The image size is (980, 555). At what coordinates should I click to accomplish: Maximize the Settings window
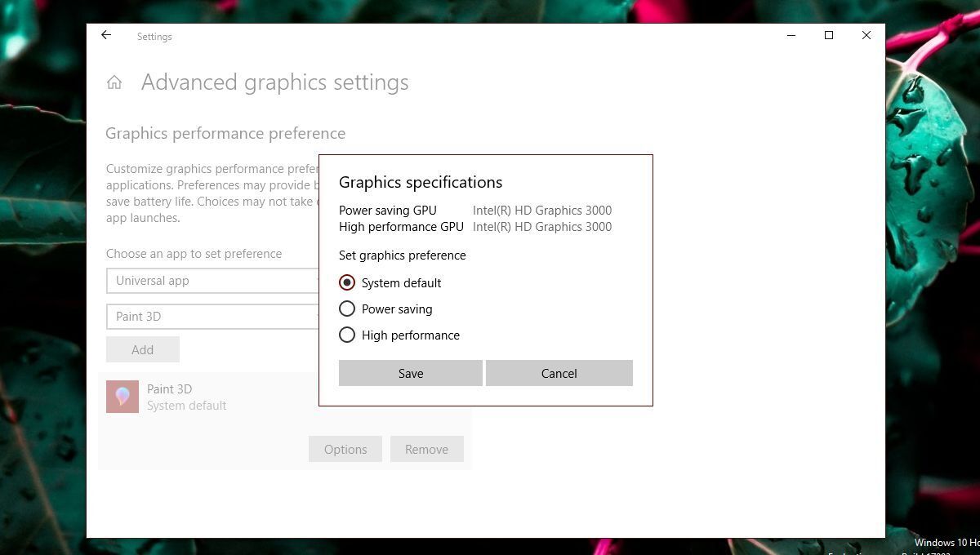(x=828, y=35)
